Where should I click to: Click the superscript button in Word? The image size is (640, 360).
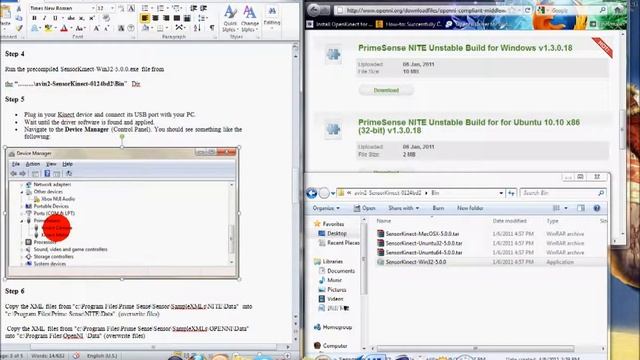point(92,18)
